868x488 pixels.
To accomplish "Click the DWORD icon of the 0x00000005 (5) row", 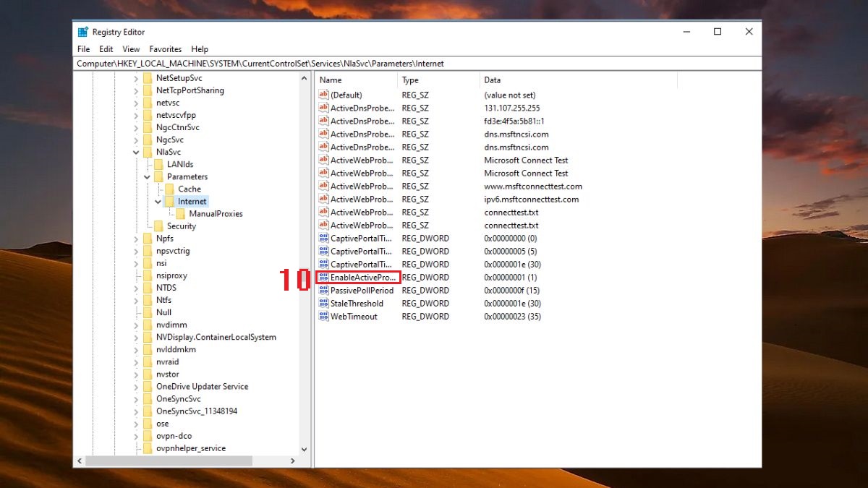I will point(323,251).
